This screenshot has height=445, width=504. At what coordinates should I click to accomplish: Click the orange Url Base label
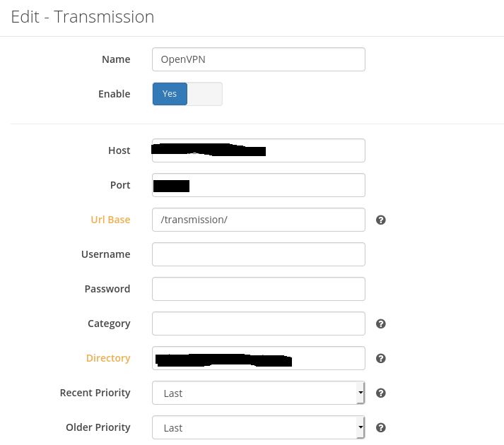tap(110, 220)
